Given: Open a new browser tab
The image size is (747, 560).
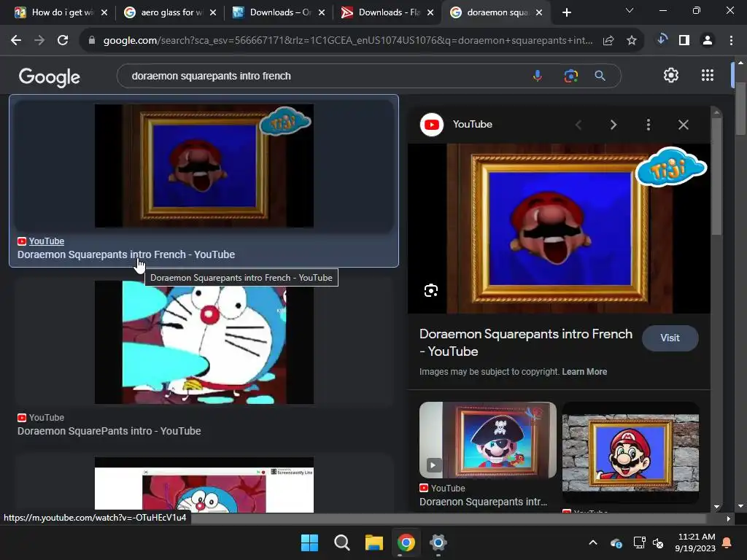Looking at the screenshot, I should pyautogui.click(x=566, y=12).
